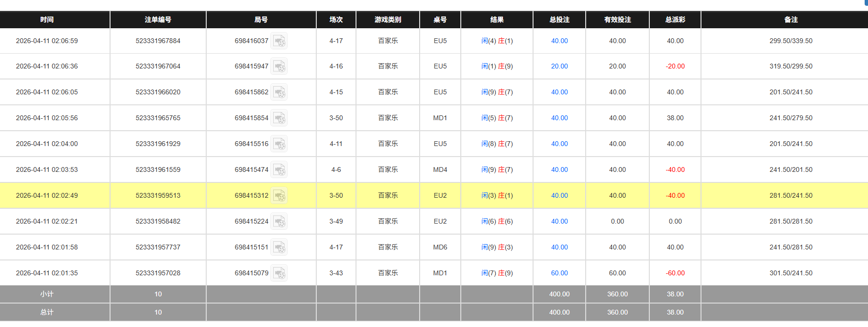Click payout value -20.00
This screenshot has height=327, width=868.
(x=675, y=67)
